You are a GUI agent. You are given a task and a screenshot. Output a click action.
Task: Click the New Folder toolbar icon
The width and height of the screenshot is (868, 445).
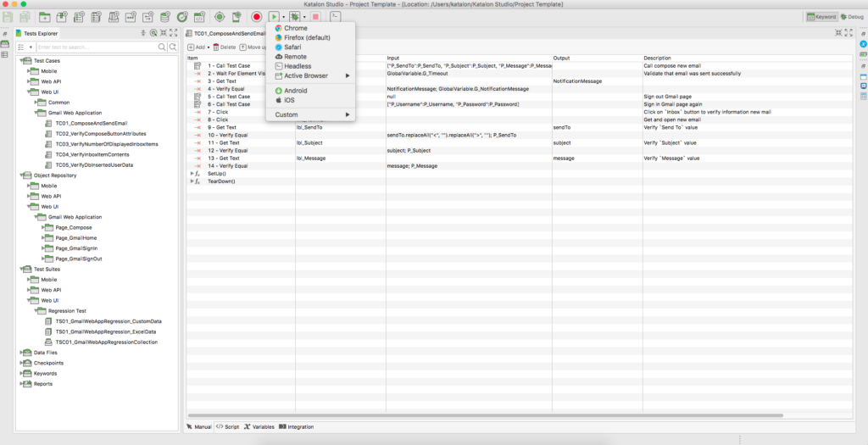44,17
